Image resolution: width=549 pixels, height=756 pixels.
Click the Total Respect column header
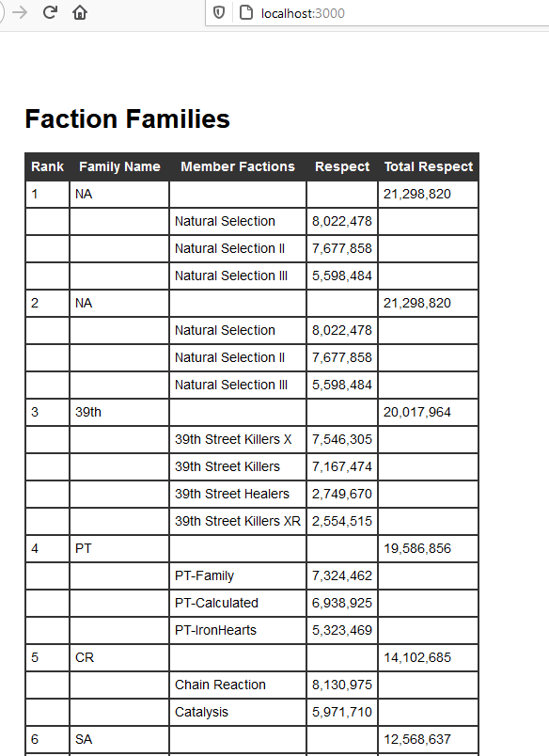point(429,166)
